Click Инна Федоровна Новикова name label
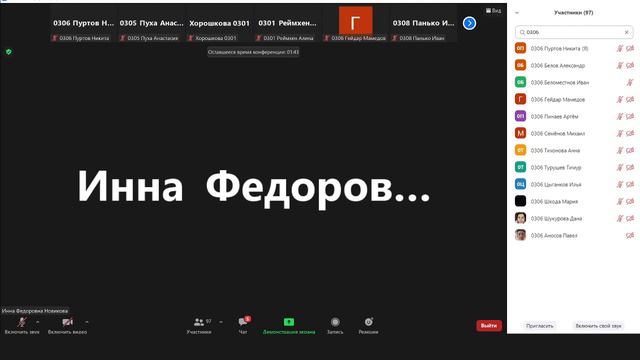Screen dimensions: 640x360 (x=35, y=311)
